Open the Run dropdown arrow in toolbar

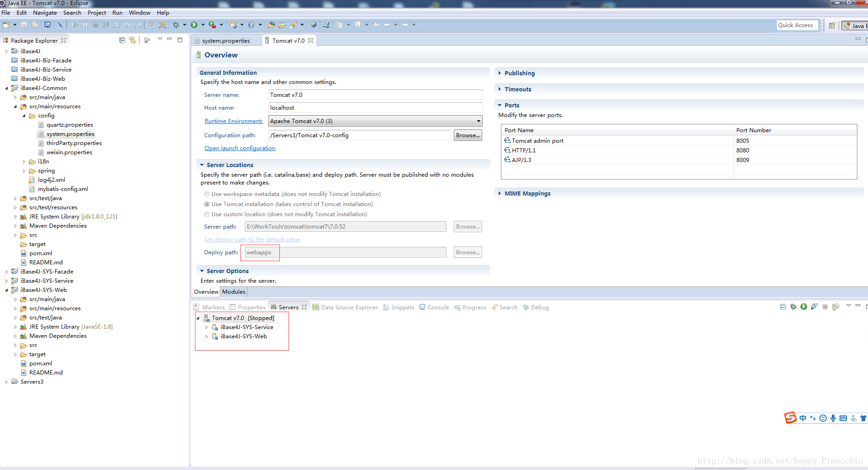pyautogui.click(x=203, y=25)
